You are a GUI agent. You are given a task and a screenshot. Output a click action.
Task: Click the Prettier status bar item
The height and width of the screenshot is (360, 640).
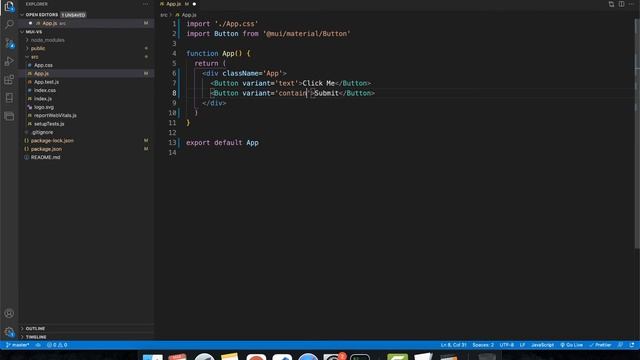[600, 345]
